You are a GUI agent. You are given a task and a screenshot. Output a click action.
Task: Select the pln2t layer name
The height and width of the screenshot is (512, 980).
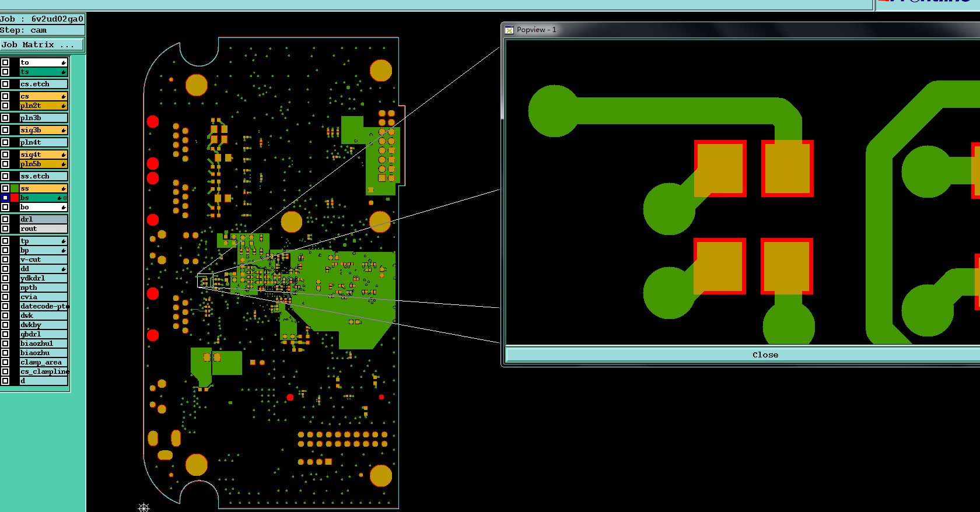44,106
